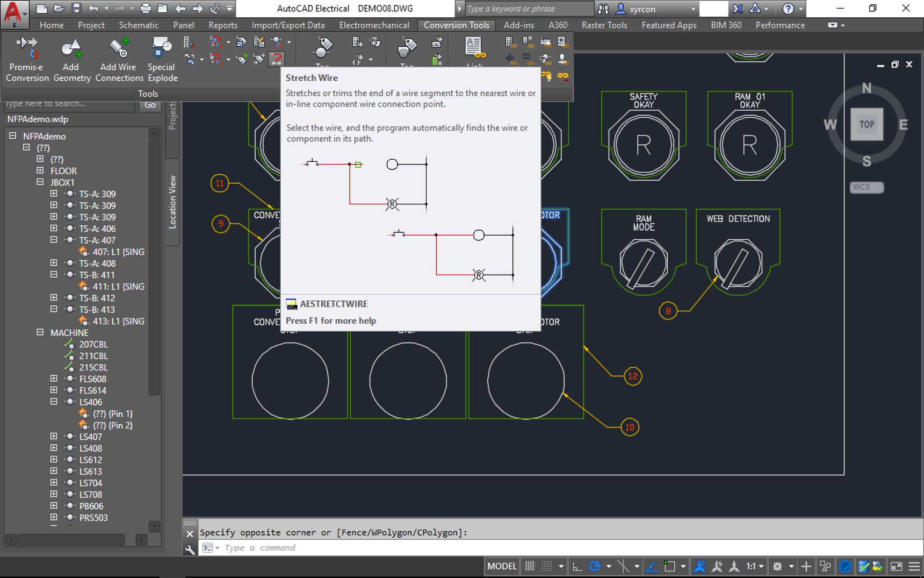Close the command line window
The height and width of the screenshot is (578, 924).
(x=190, y=533)
